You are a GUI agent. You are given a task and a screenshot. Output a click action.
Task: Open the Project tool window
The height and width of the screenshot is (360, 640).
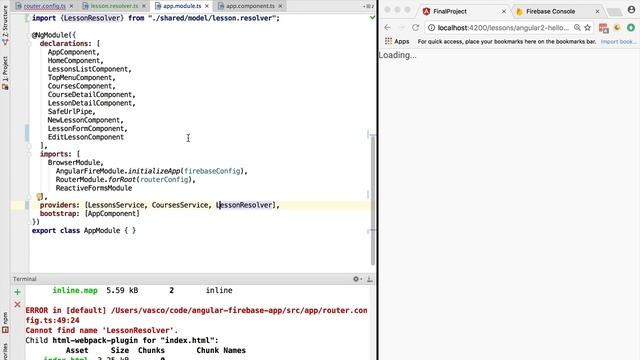[5, 73]
